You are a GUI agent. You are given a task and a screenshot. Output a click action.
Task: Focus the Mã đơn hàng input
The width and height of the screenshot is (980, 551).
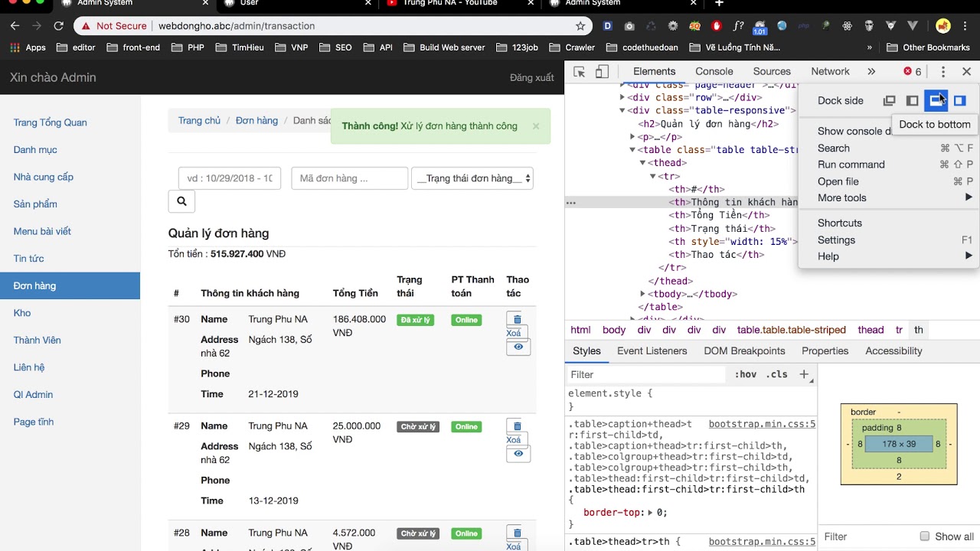pos(349,178)
